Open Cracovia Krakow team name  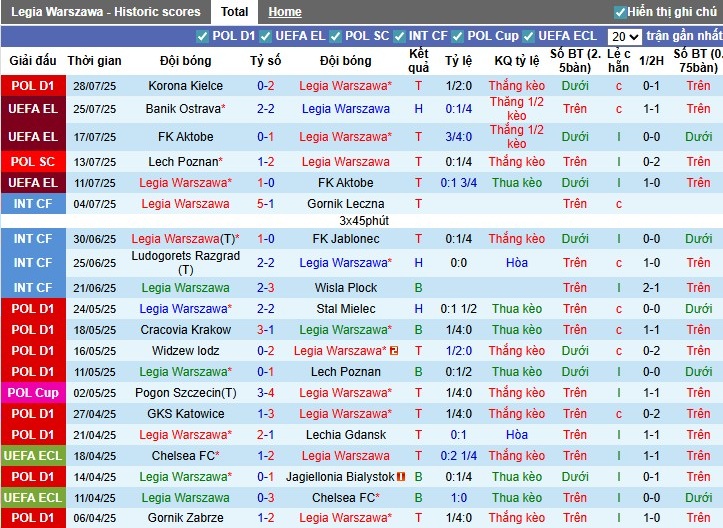click(x=185, y=330)
